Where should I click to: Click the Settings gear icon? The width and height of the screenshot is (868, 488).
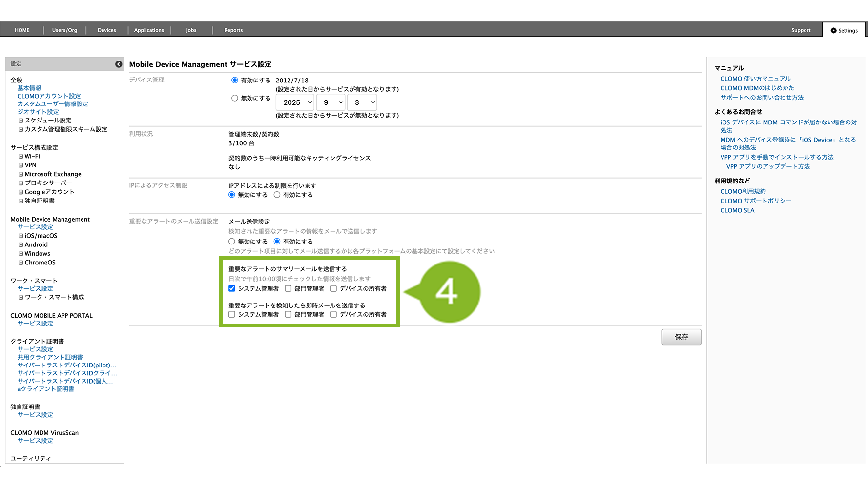click(833, 30)
